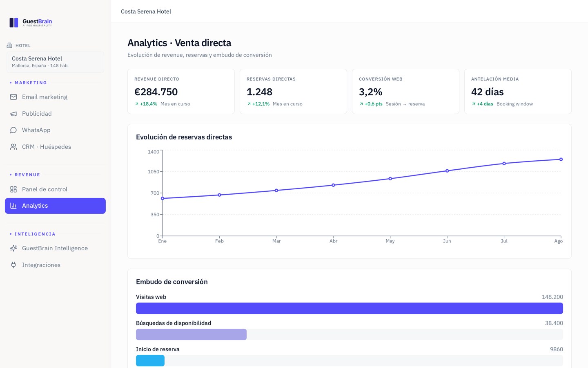Click the Ago data point on chart

click(x=561, y=159)
